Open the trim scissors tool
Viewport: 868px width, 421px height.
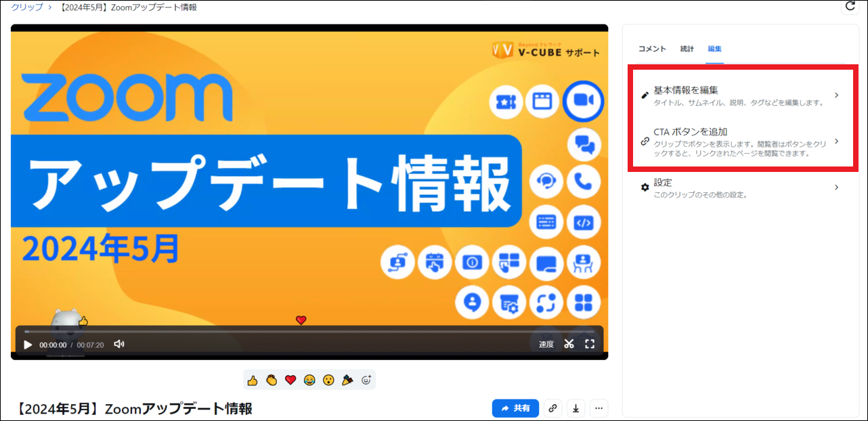click(x=569, y=344)
